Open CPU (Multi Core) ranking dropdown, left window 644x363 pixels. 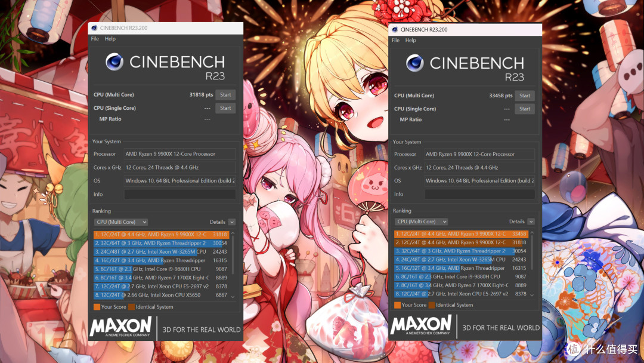[120, 222]
